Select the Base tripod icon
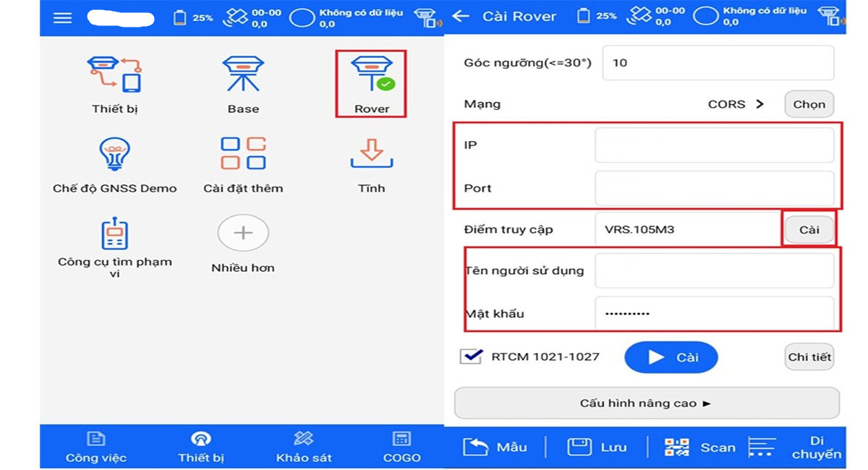Viewport: 868px width, 470px height. tap(243, 75)
